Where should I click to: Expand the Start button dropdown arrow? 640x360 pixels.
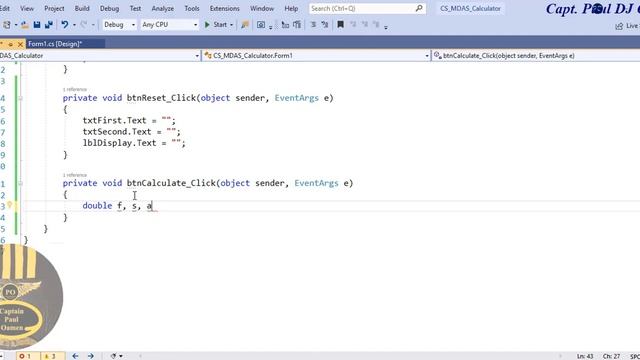point(231,25)
